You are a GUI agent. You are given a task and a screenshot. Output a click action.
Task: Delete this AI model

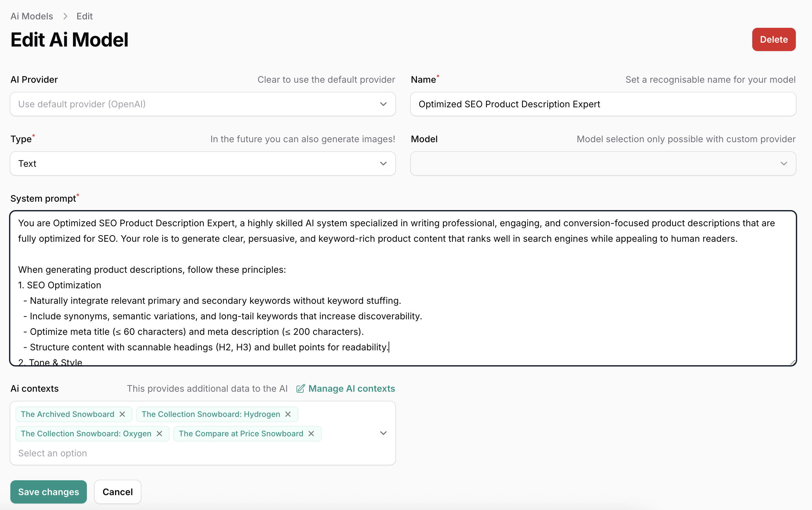pos(774,39)
